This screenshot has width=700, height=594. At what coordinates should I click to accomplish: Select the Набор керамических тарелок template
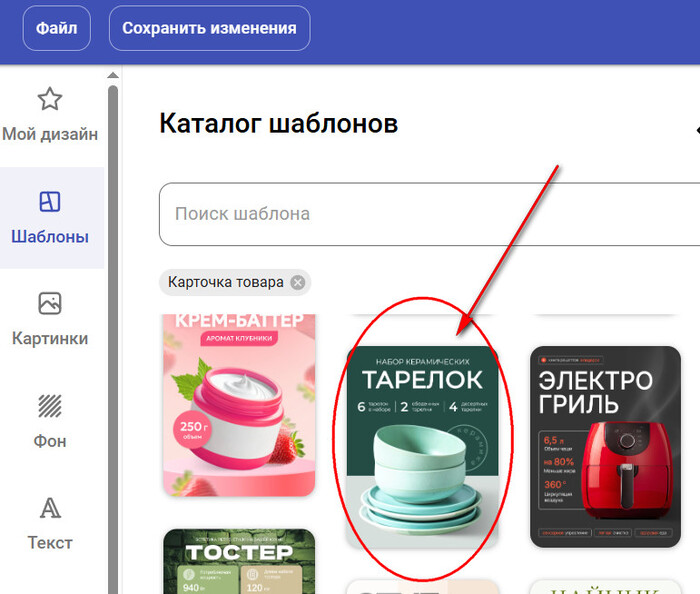(x=422, y=447)
